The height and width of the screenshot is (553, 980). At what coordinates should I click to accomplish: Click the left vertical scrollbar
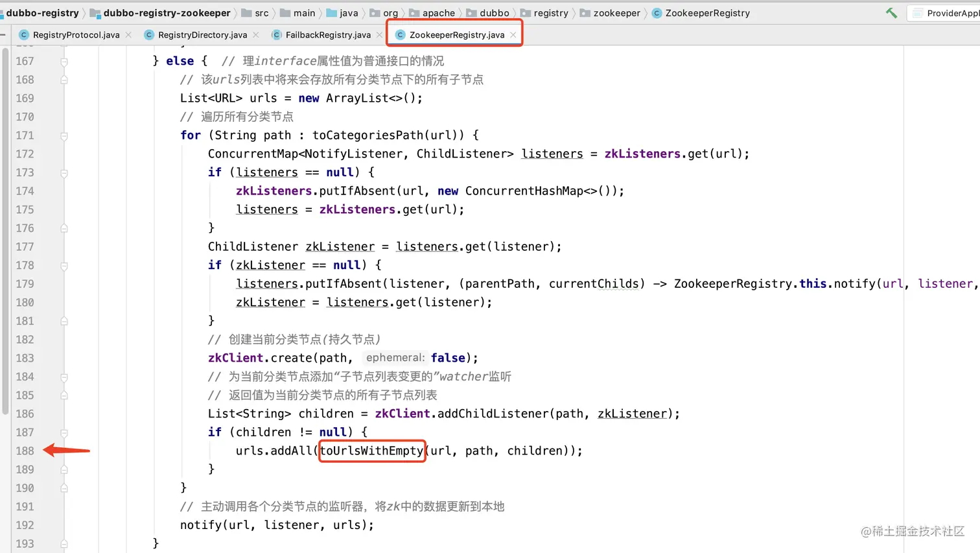pyautogui.click(x=5, y=232)
